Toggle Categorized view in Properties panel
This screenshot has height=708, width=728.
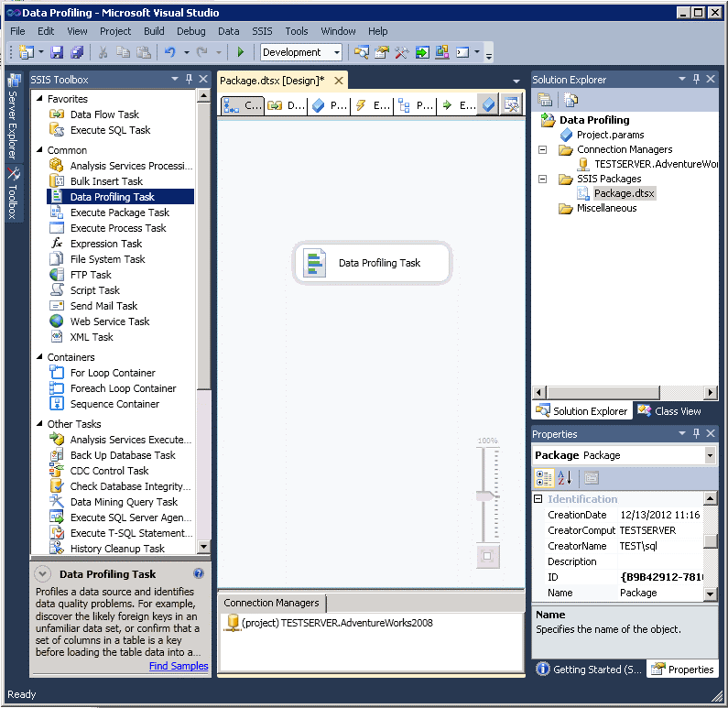(544, 477)
